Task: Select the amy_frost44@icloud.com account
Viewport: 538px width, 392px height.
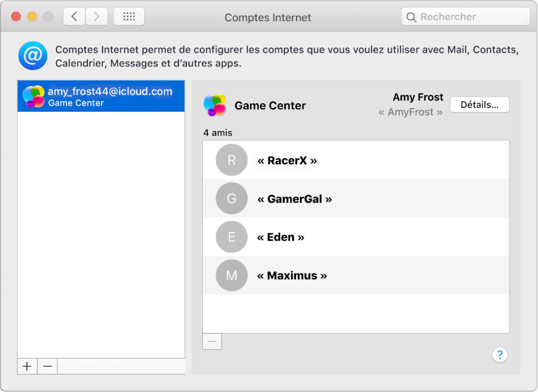Action: [x=101, y=96]
